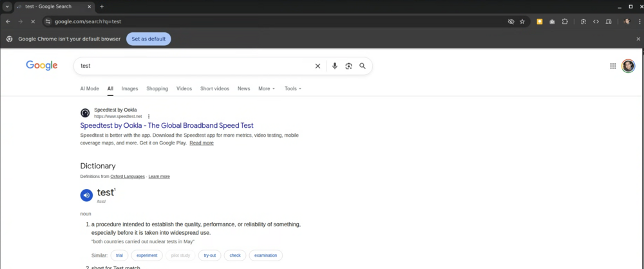The image size is (644, 269).
Task: Open the Oxford Languages link
Action: pos(128,177)
